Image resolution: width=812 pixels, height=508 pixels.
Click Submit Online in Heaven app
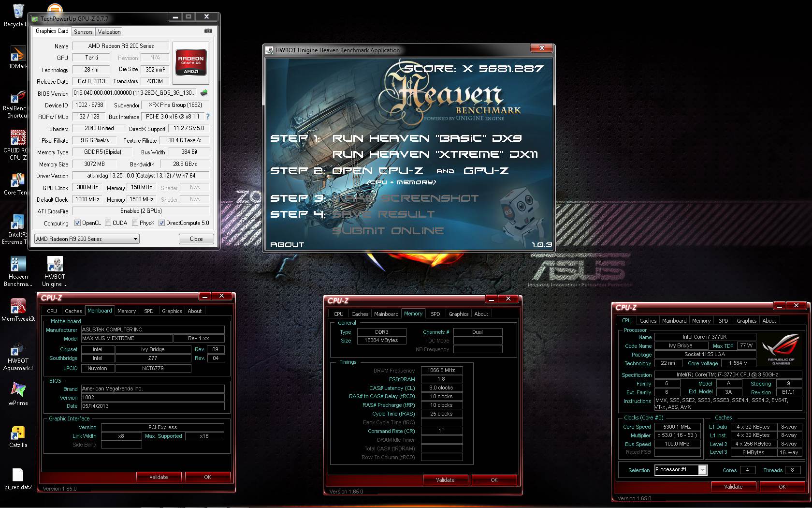(x=388, y=231)
